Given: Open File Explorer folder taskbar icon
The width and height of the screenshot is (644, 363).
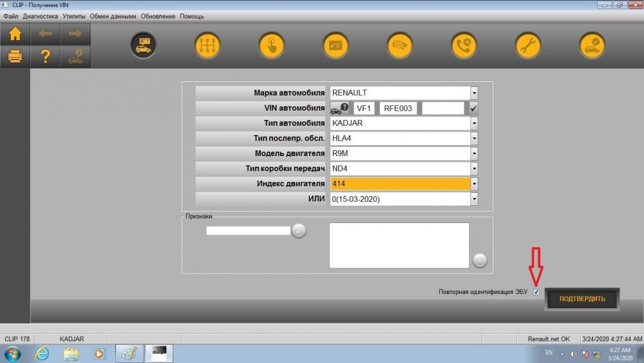Looking at the screenshot, I should pyautogui.click(x=71, y=353).
